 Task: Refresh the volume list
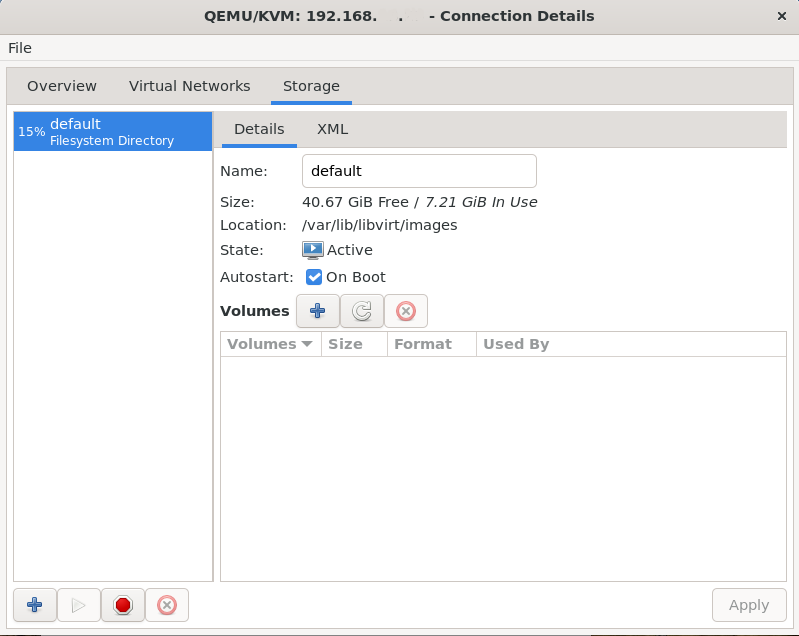(x=362, y=311)
